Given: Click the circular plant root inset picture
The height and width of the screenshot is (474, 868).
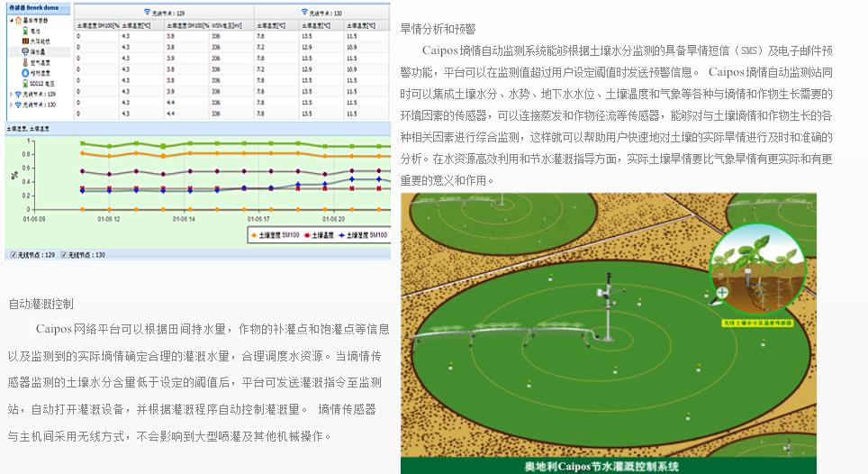Looking at the screenshot, I should click(x=757, y=270).
